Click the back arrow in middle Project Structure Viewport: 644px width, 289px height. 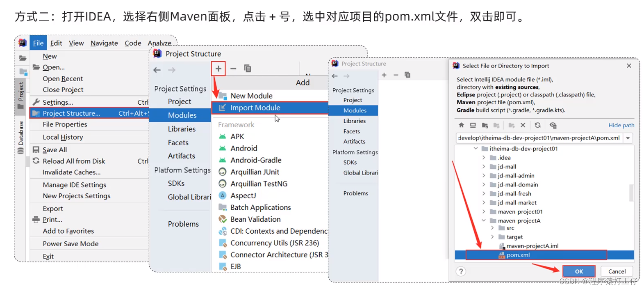tap(157, 70)
